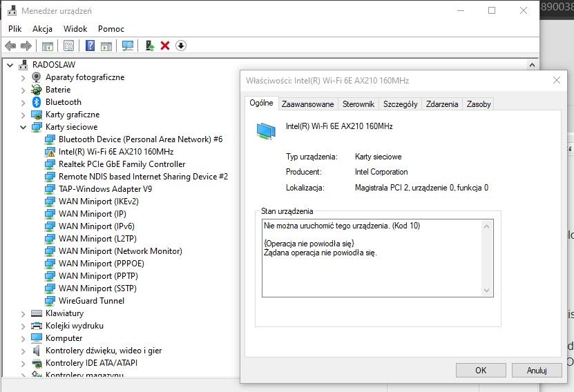Expand the Baterie node

click(23, 90)
